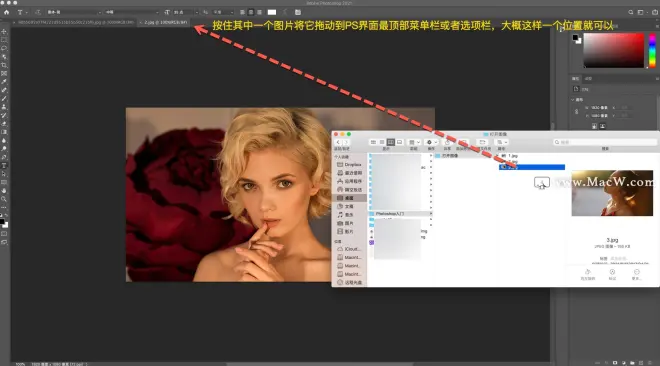Select the Blur tool
The image size is (660, 366).
tap(4, 141)
